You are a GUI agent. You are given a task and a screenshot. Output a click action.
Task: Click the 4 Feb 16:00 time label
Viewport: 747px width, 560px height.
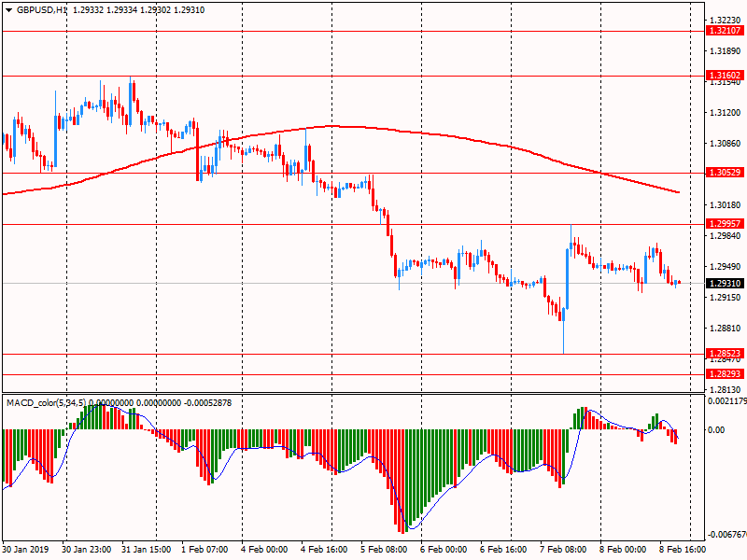click(324, 549)
